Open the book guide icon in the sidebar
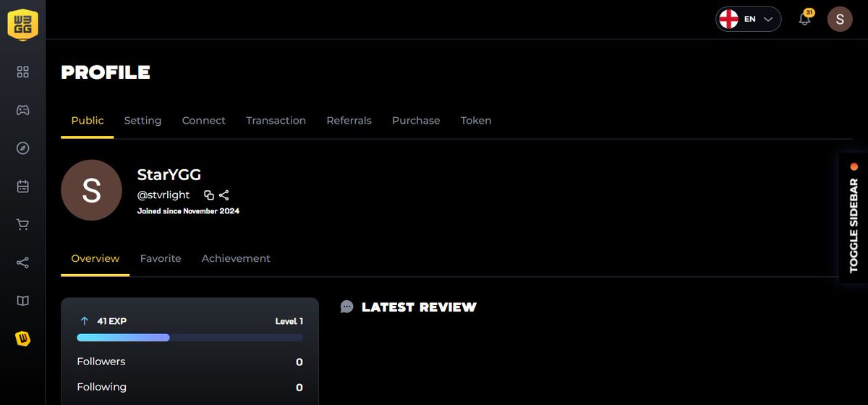 tap(22, 301)
